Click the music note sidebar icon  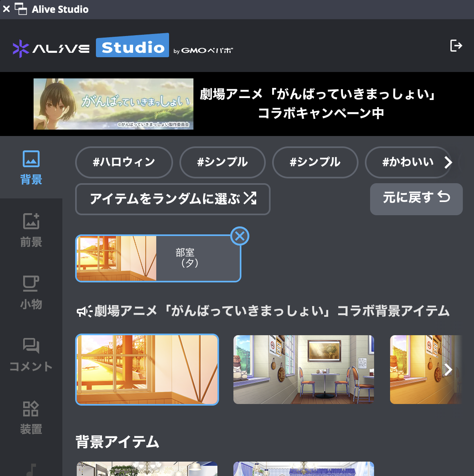pyautogui.click(x=31, y=469)
